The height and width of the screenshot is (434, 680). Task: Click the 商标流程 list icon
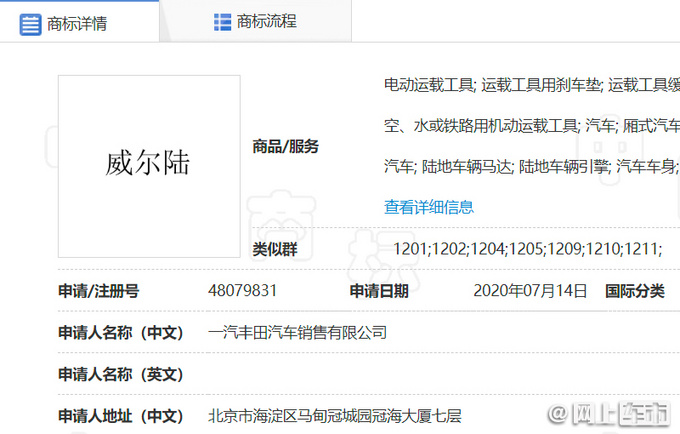222,22
